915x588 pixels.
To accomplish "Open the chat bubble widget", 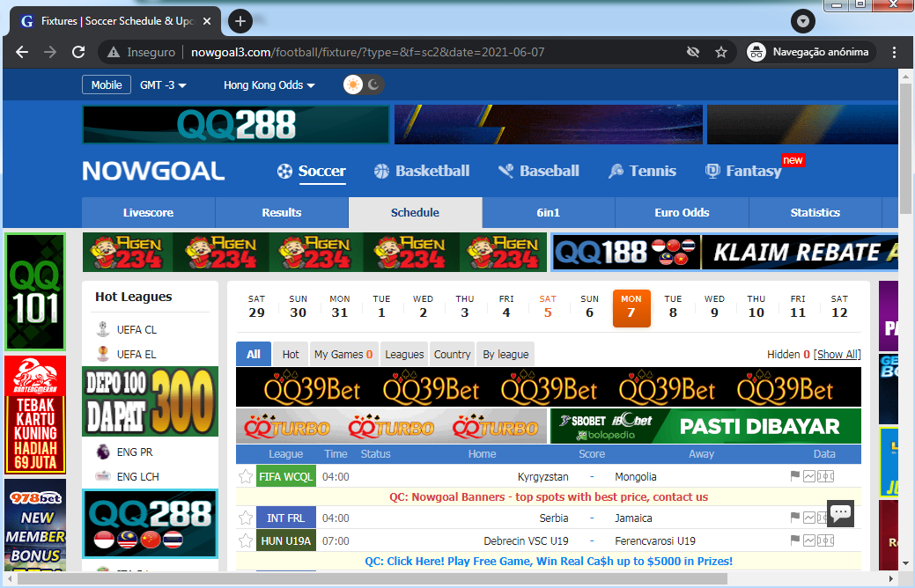I will [x=839, y=513].
